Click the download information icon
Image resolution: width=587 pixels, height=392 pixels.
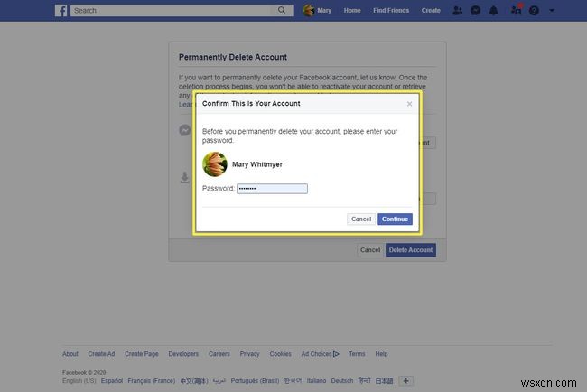coord(185,177)
